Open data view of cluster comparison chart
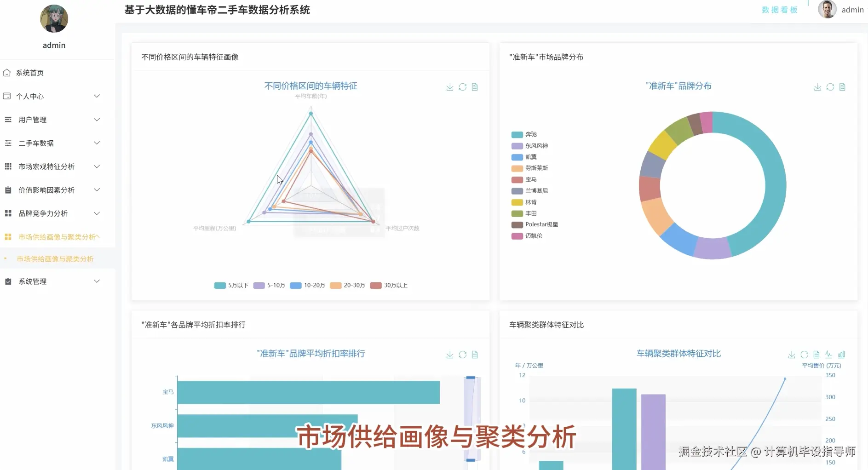This screenshot has width=868, height=470. pos(816,355)
